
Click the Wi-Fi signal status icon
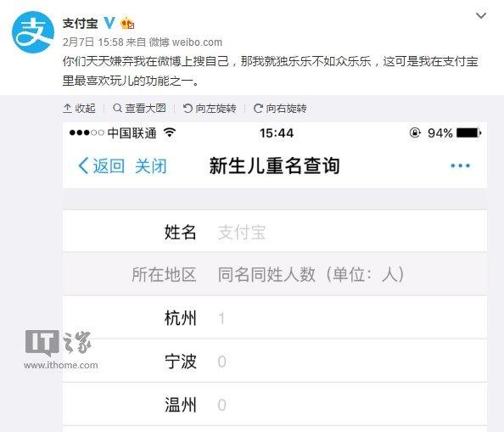(170, 132)
